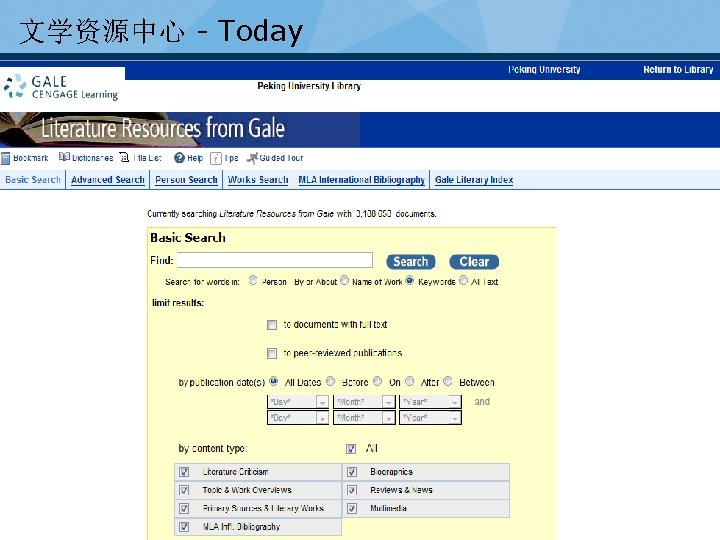720x540 pixels.
Task: Open the second-row Month dropdown
Action: (x=364, y=418)
